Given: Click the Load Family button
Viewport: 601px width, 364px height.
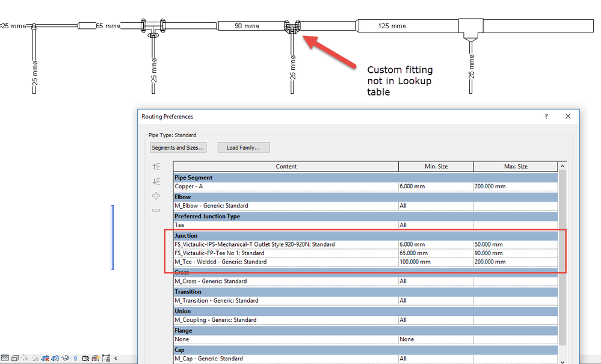Looking at the screenshot, I should 244,147.
